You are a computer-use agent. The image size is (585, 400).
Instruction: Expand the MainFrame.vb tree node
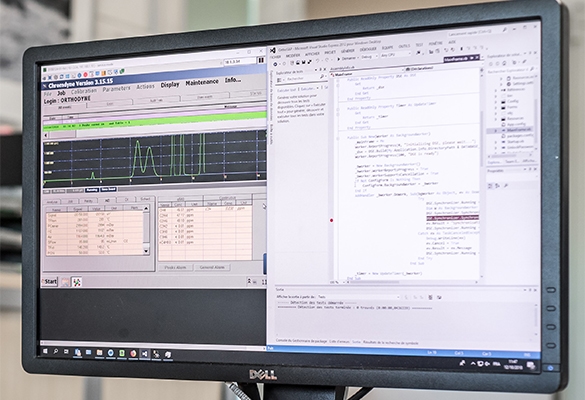coord(496,131)
